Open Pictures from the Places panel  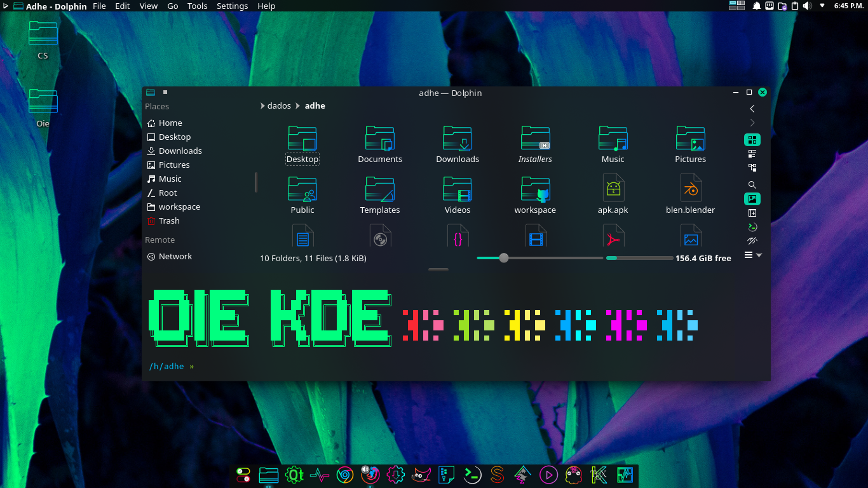point(174,165)
